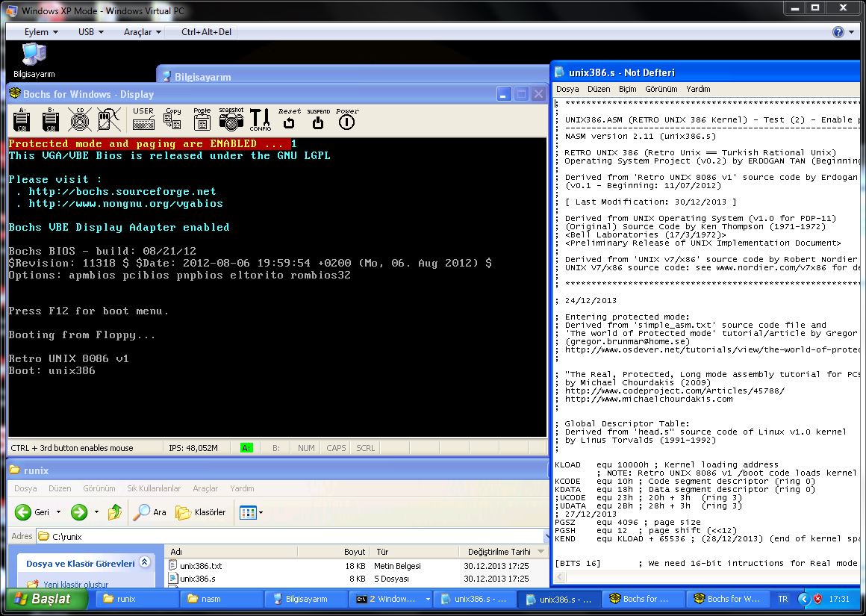The width and height of the screenshot is (866, 616).
Task: Click Bochs Reset button
Action: (x=290, y=119)
